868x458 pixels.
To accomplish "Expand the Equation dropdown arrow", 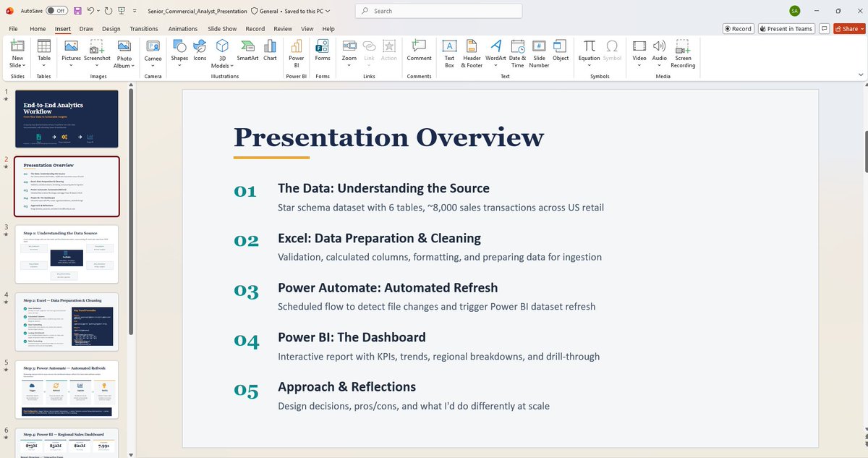I will [x=590, y=65].
